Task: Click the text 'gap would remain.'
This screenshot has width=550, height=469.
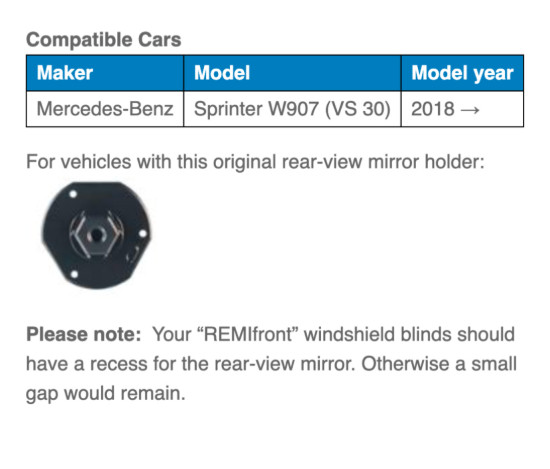Action: pos(106,394)
